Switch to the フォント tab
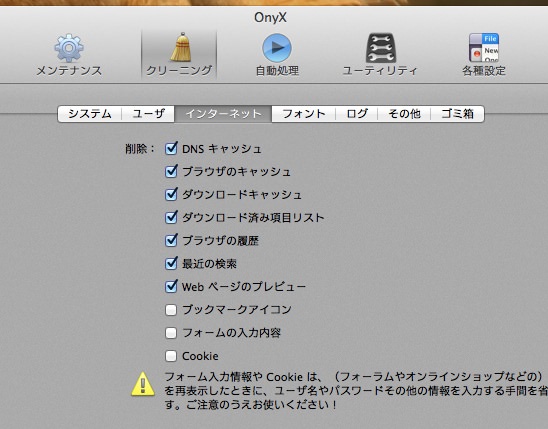Image resolution: width=548 pixels, height=429 pixels. tap(303, 114)
